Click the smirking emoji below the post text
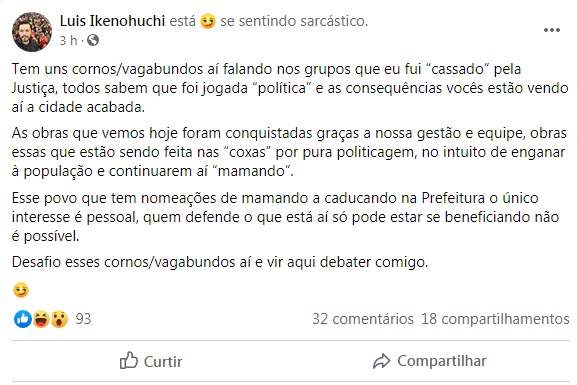 pyautogui.click(x=21, y=290)
